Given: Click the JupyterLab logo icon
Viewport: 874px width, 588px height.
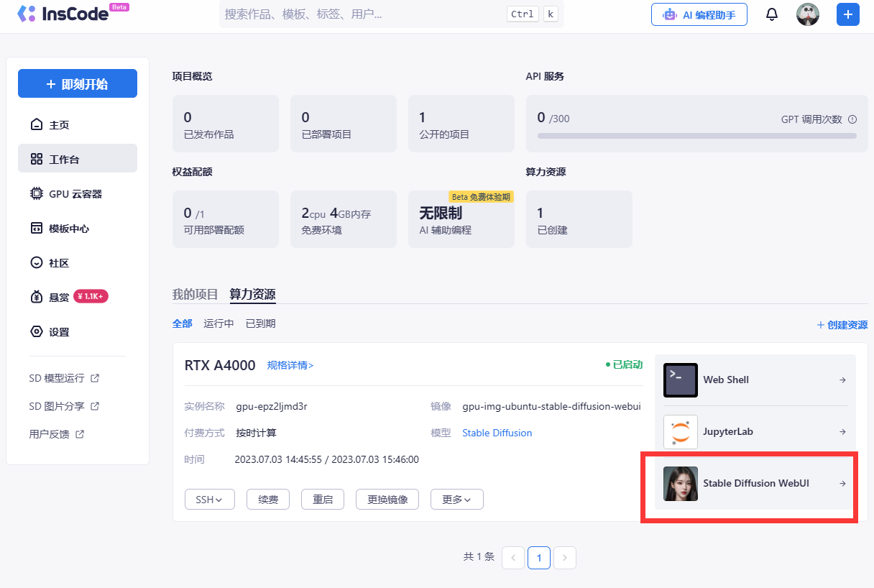Looking at the screenshot, I should (681, 432).
